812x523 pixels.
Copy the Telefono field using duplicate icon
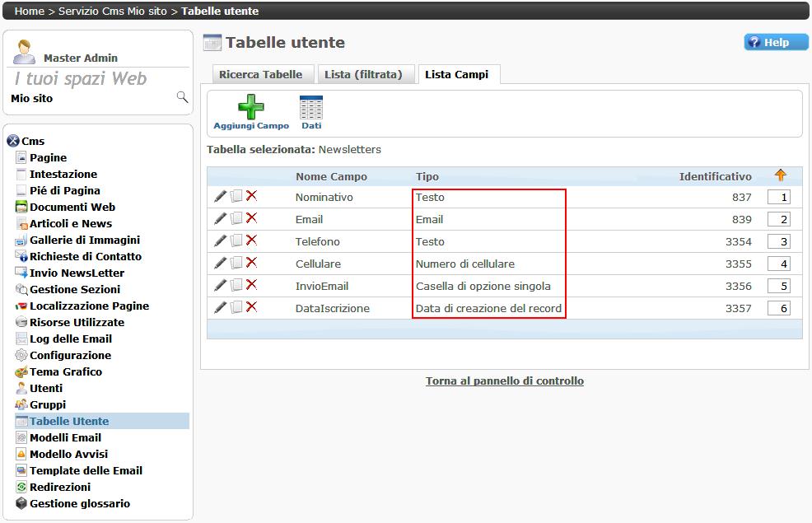point(236,241)
